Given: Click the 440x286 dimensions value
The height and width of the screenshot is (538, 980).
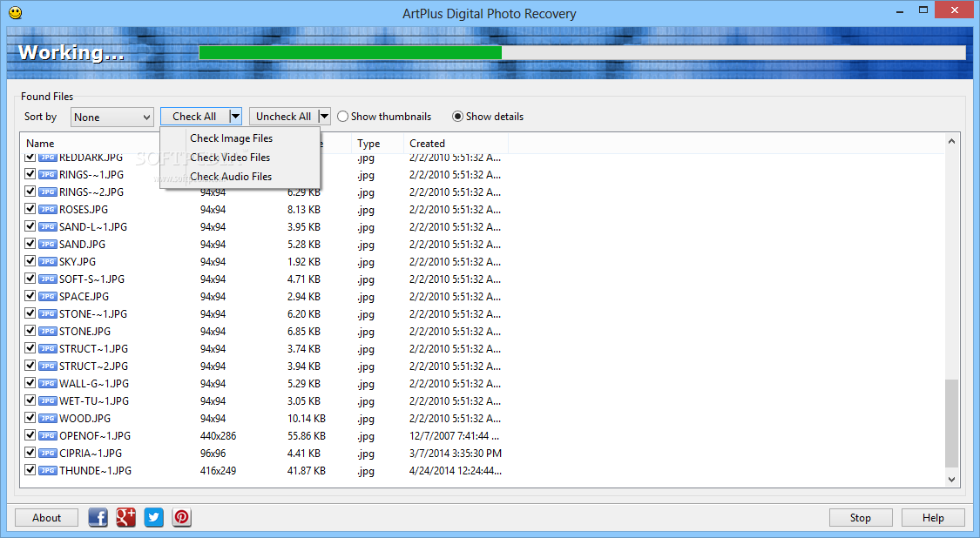Looking at the screenshot, I should [x=218, y=435].
